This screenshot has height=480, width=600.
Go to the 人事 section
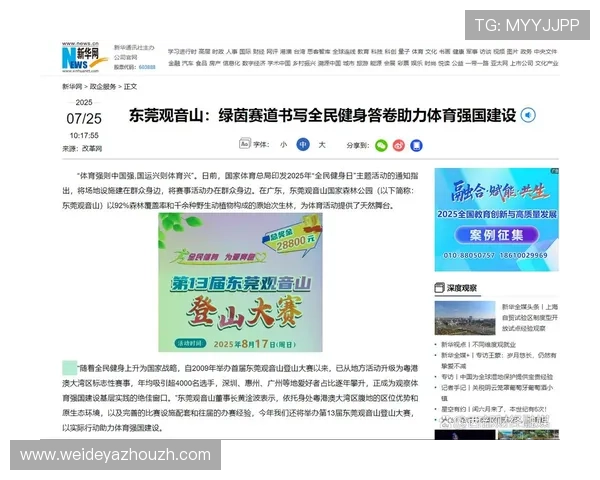click(232, 52)
